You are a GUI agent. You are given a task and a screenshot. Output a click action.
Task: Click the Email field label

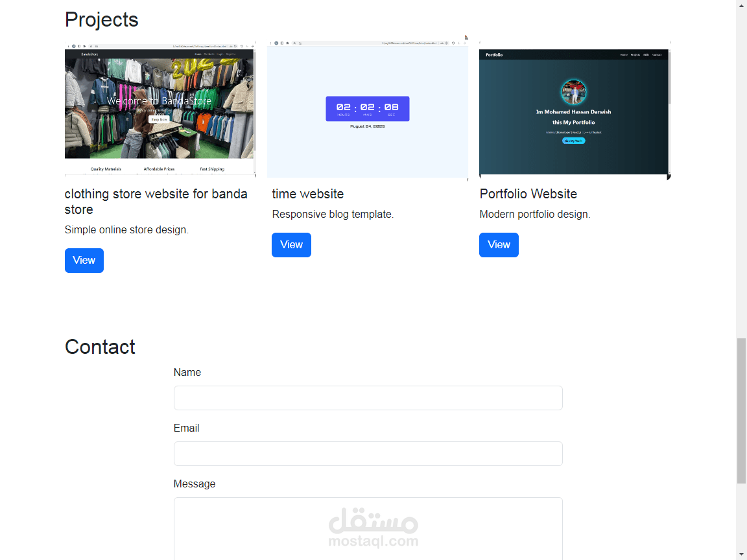coord(186,428)
